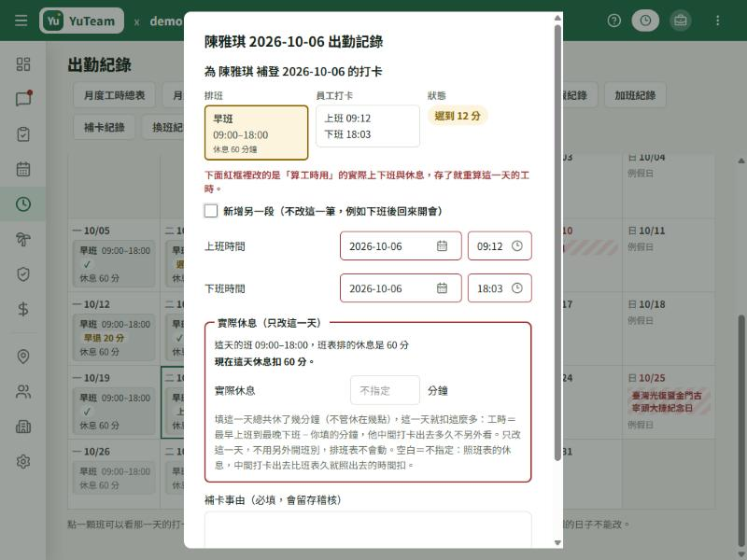
Task: Check the 新增另一段 checkbox
Action: pyautogui.click(x=211, y=211)
